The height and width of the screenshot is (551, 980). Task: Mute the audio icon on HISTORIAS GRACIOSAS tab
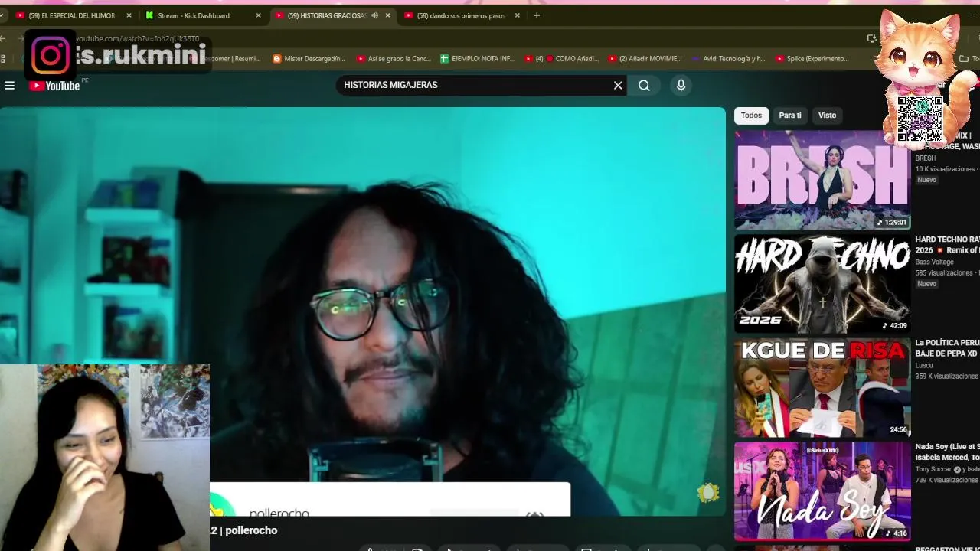click(374, 15)
